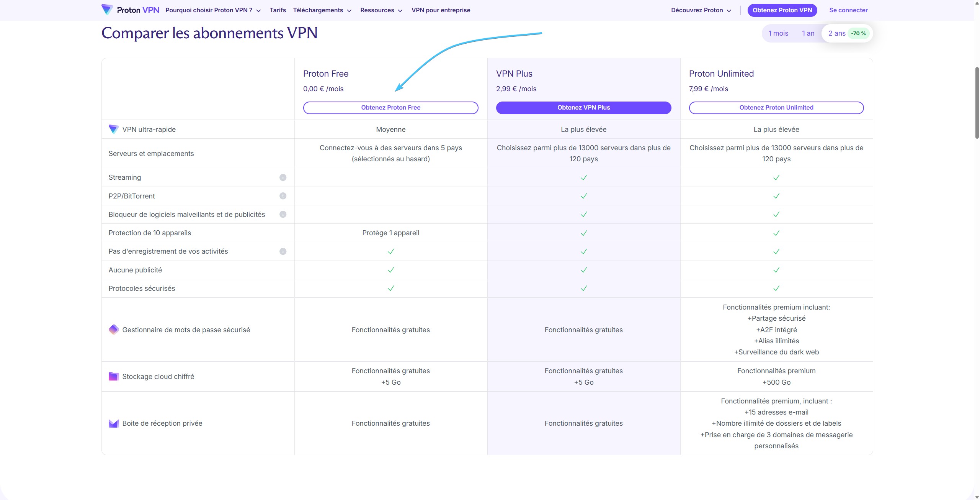Click info icon for no-activity-logging row
The height and width of the screenshot is (500, 980).
point(283,251)
